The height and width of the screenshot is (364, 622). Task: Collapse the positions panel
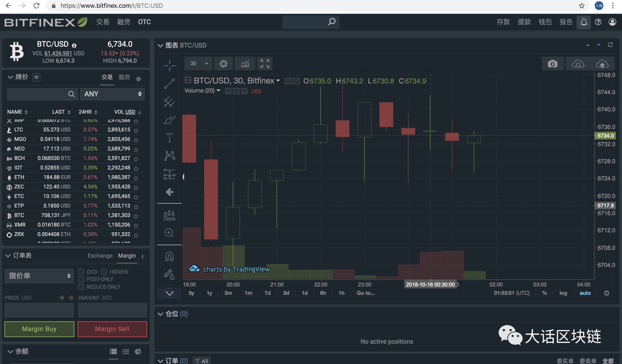[160, 314]
